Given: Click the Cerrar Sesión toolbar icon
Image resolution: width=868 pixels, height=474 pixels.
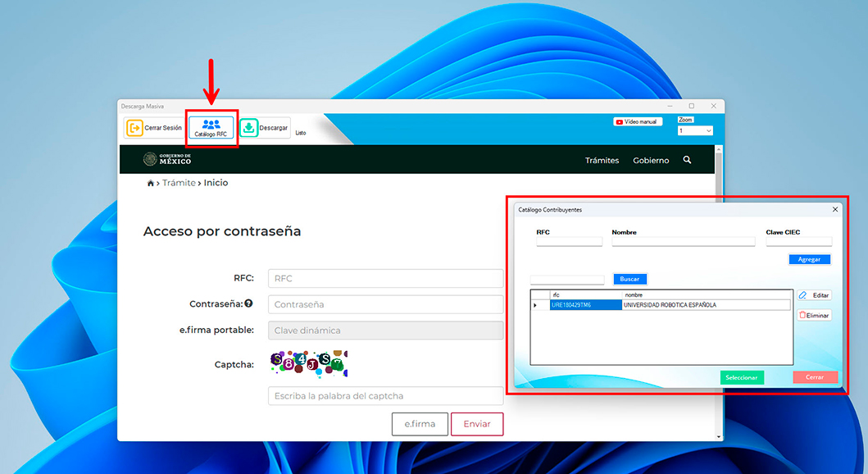Looking at the screenshot, I should (x=134, y=128).
